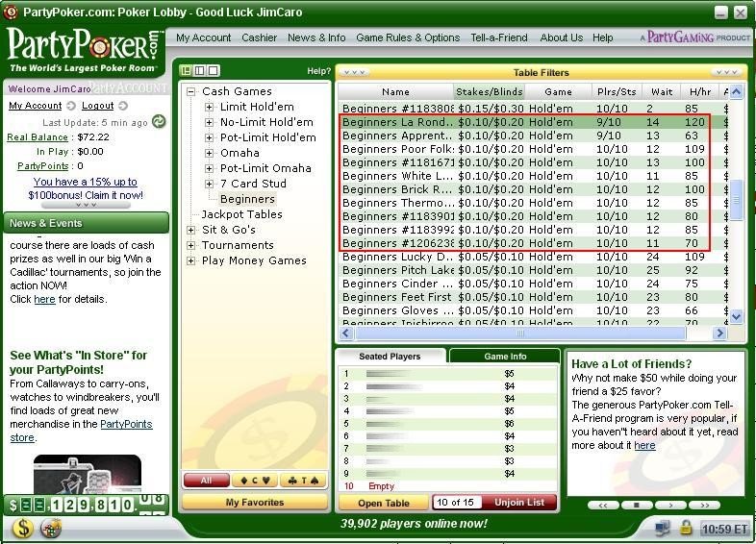Open the News & Info menu
The image size is (756, 544).
click(x=316, y=37)
